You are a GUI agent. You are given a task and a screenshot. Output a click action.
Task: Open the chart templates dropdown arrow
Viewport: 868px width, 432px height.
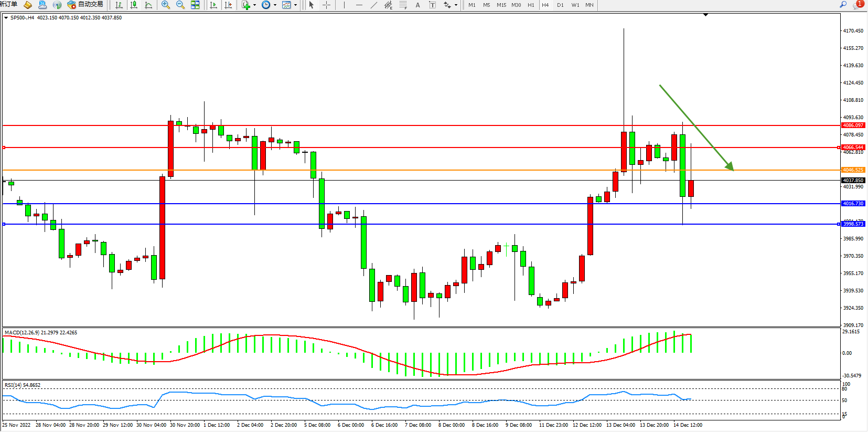[x=295, y=5]
